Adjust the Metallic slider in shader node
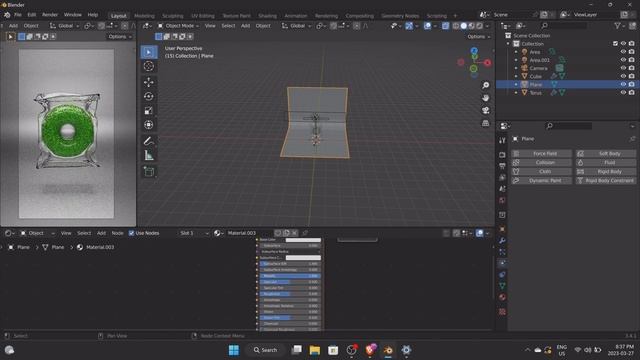The image size is (640, 360). click(290, 276)
